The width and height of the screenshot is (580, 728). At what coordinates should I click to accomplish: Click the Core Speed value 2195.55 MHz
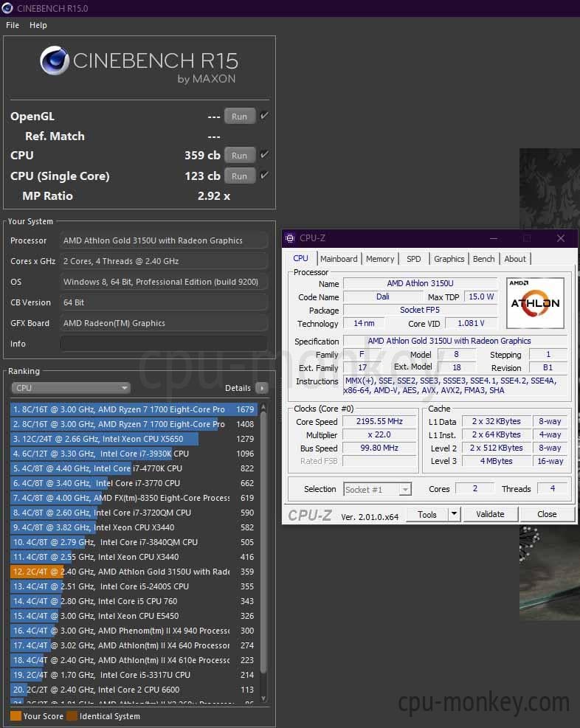(x=379, y=421)
